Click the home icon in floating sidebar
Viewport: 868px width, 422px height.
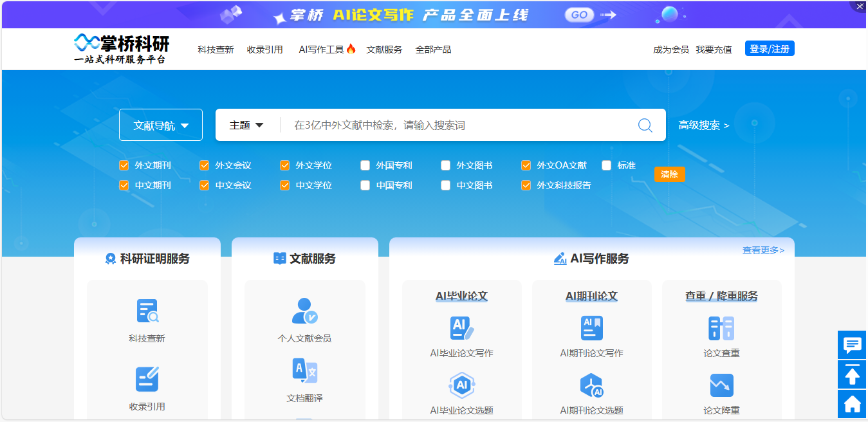click(x=852, y=404)
